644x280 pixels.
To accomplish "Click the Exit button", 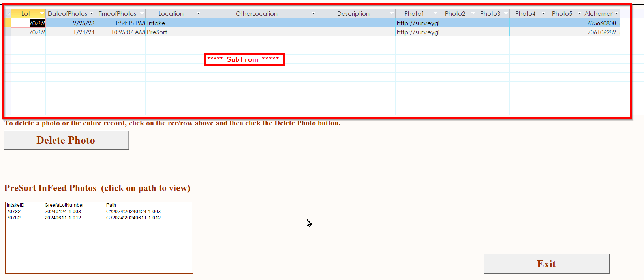I will (x=547, y=264).
